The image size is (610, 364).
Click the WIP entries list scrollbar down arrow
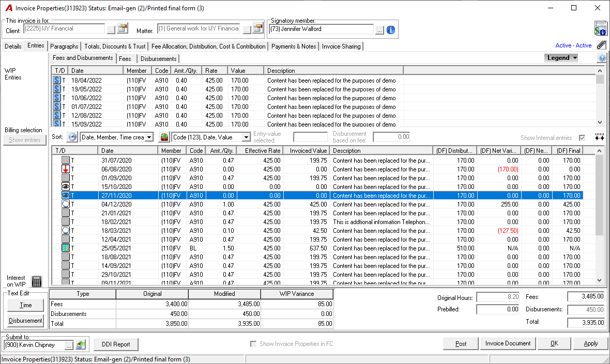[x=600, y=122]
